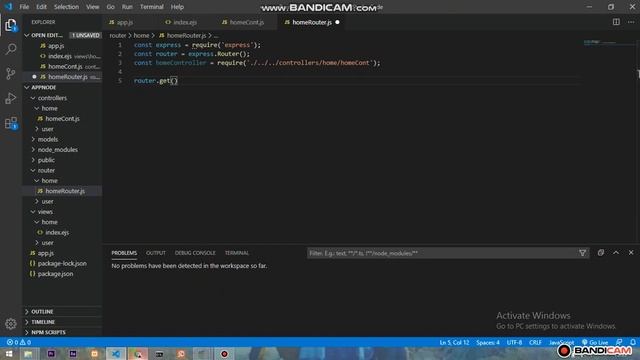Click in the Problems filter input
Image resolution: width=640 pixels, height=360 pixels.
point(443,253)
